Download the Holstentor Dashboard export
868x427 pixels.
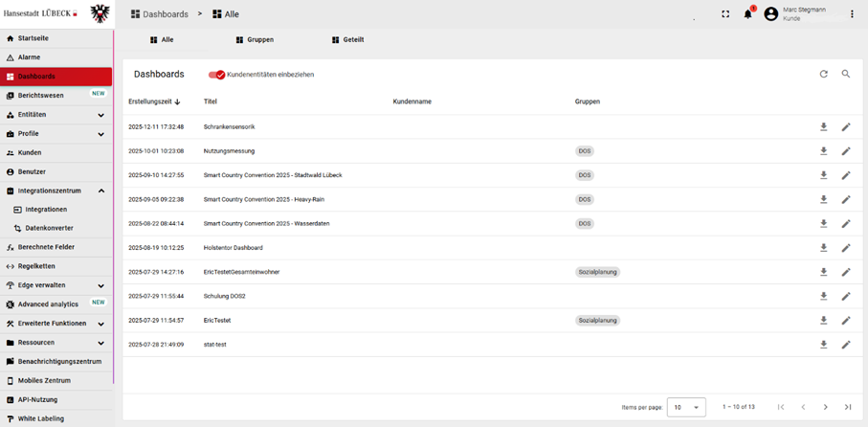[x=823, y=248]
